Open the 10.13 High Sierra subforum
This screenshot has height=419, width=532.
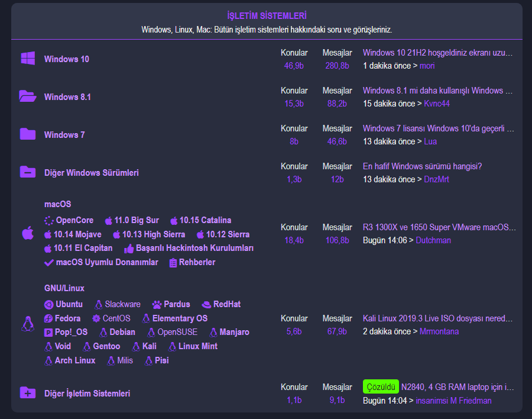(x=154, y=234)
